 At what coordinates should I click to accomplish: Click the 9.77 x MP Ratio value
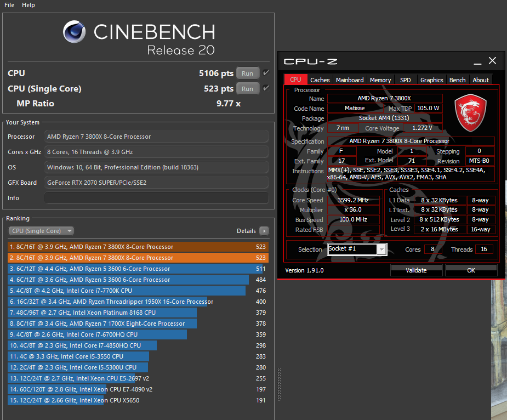[x=228, y=104]
